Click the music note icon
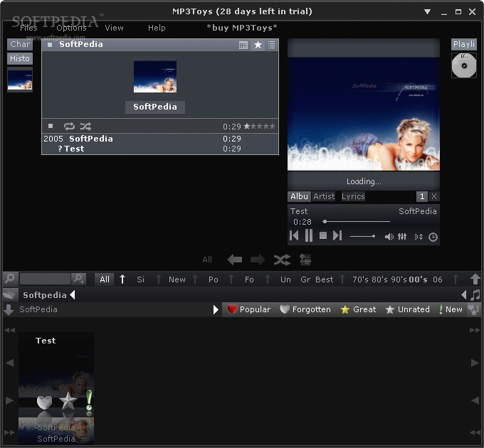 click(475, 295)
